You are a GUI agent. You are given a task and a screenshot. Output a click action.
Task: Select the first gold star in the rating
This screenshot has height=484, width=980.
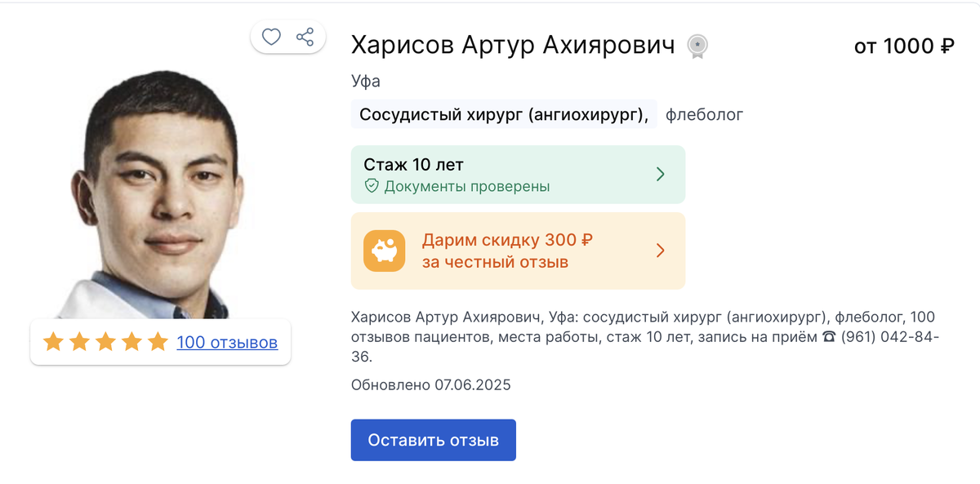[x=55, y=342]
